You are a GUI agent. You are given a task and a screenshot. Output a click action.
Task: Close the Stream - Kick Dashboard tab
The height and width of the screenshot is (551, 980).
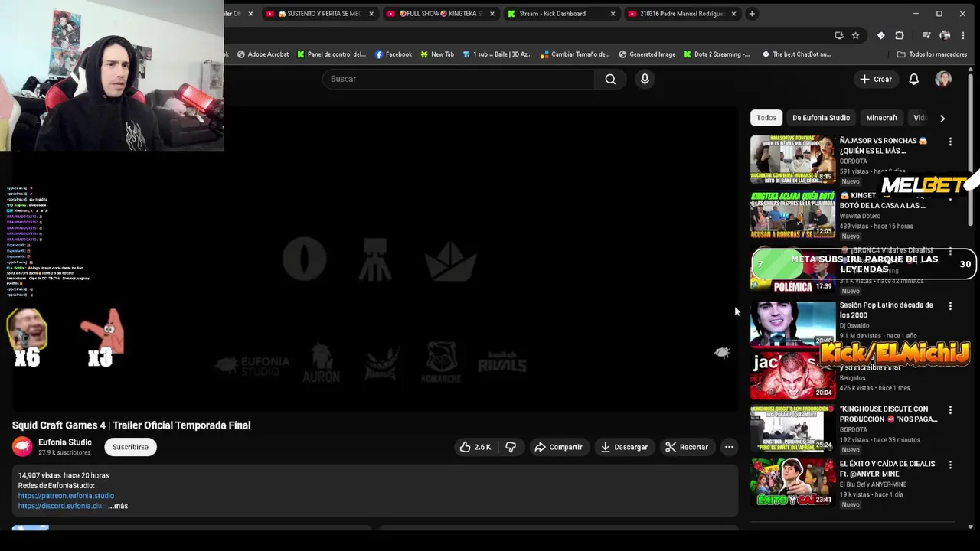pyautogui.click(x=612, y=14)
